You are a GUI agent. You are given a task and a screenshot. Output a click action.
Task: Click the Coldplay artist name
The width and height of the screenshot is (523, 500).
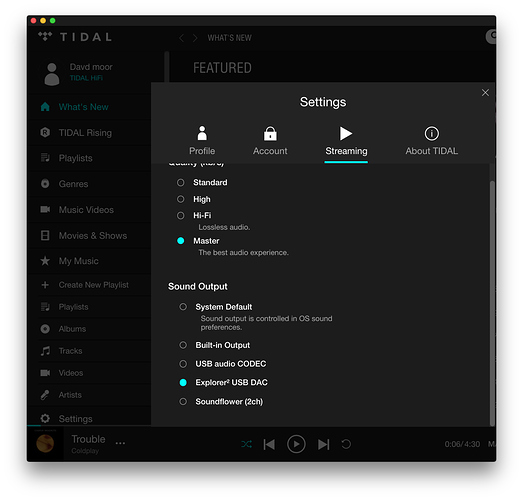pyautogui.click(x=85, y=451)
